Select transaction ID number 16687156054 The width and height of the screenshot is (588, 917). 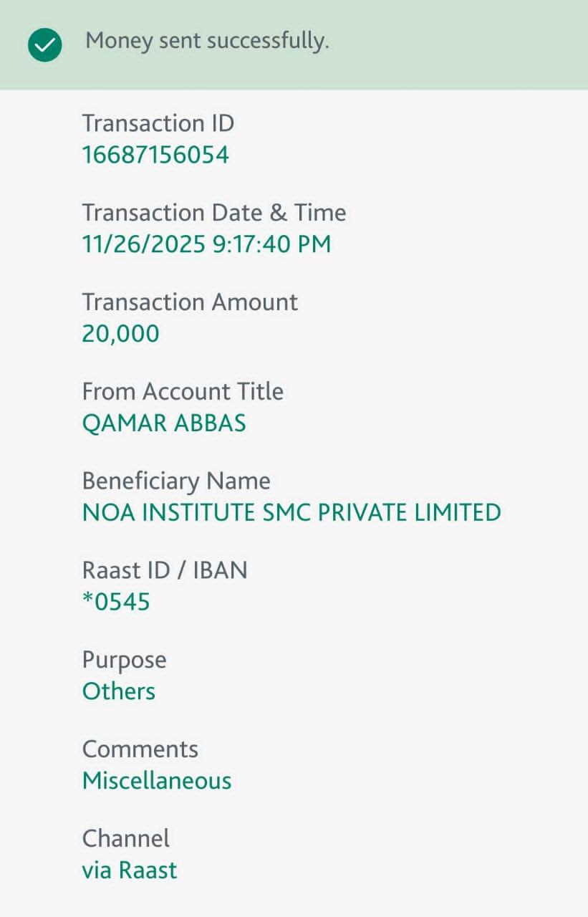click(155, 155)
